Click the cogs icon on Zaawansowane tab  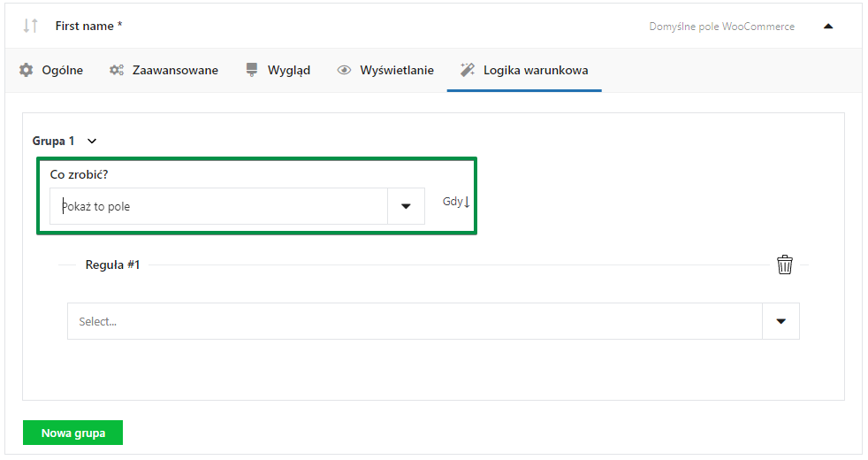pos(117,70)
